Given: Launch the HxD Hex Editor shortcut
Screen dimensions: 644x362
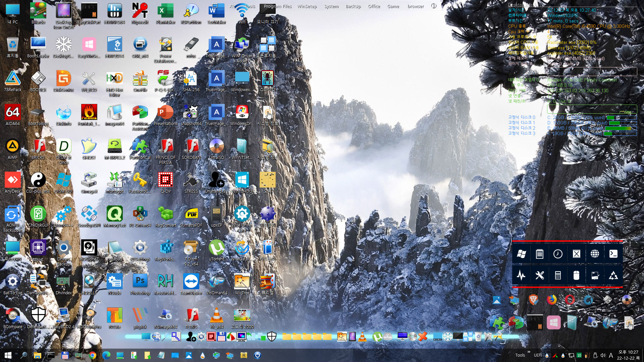Looking at the screenshot, I should point(114,84).
